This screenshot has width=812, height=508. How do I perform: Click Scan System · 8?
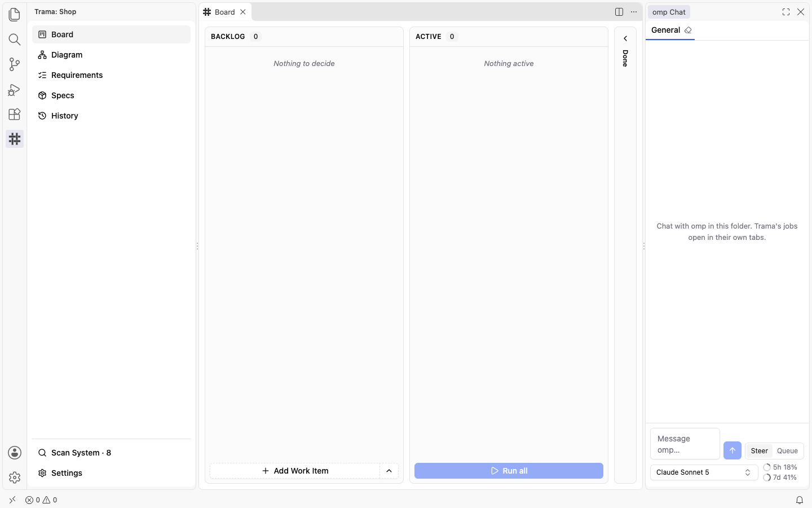(x=111, y=453)
